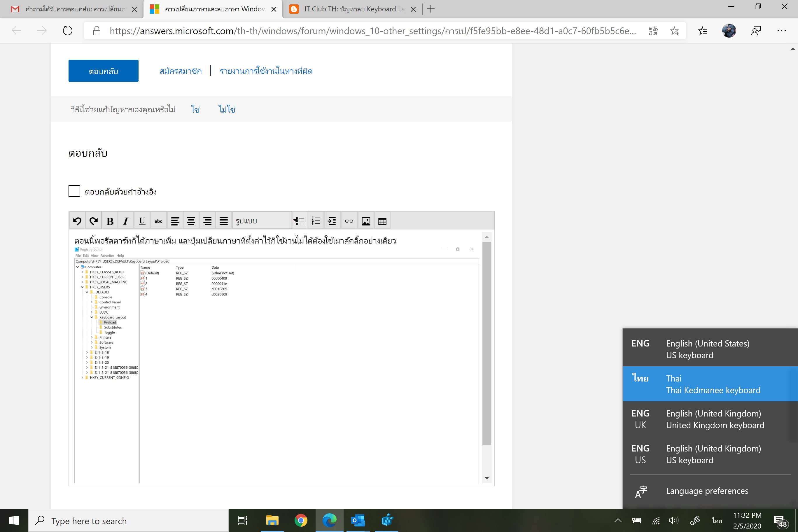Click the รายงานการใช้งานในทางที่ผิด link

(266, 71)
